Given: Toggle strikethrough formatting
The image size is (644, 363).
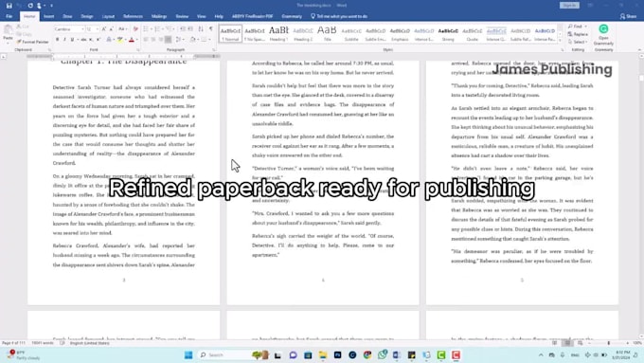Looking at the screenshot, I should [x=83, y=40].
